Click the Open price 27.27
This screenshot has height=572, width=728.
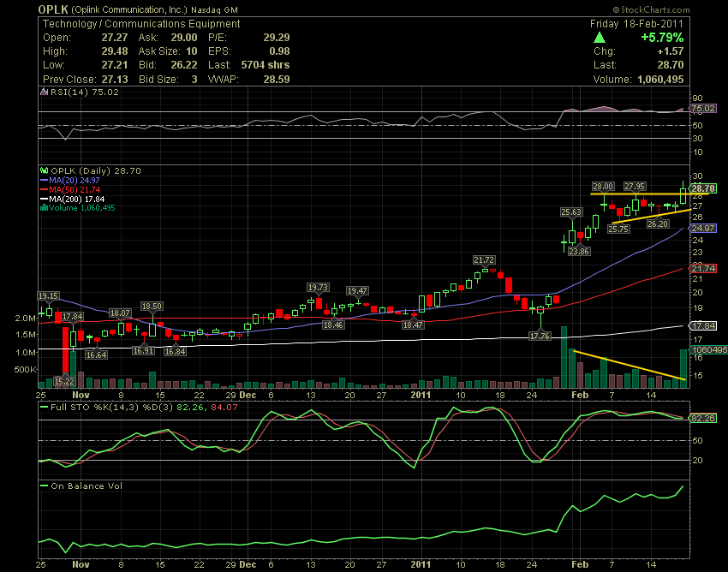pyautogui.click(x=115, y=38)
